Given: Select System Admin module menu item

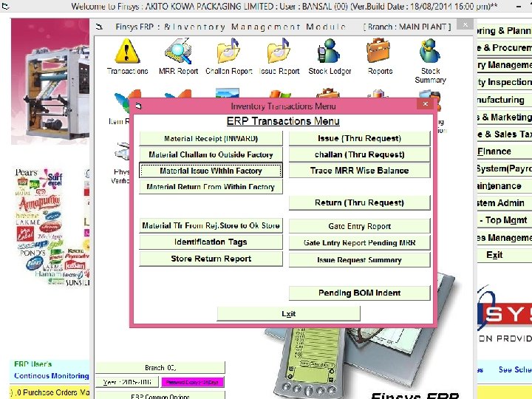Looking at the screenshot, I should pyautogui.click(x=505, y=203).
